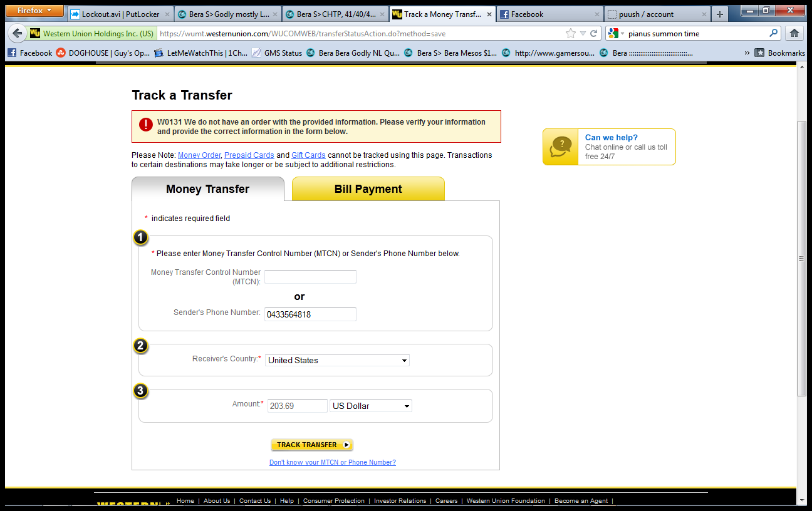Open the Prepaid Cards link
The height and width of the screenshot is (511, 812).
tap(249, 155)
